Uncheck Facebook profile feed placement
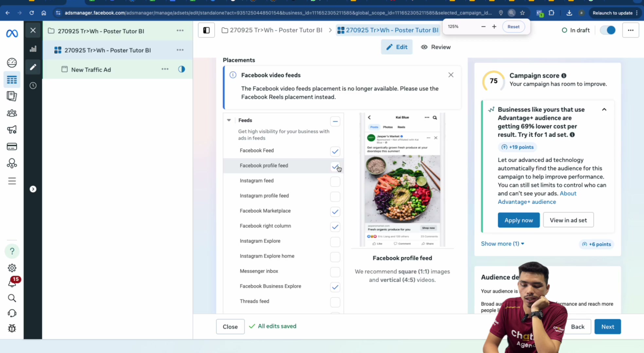The height and width of the screenshot is (353, 644). coord(335,166)
